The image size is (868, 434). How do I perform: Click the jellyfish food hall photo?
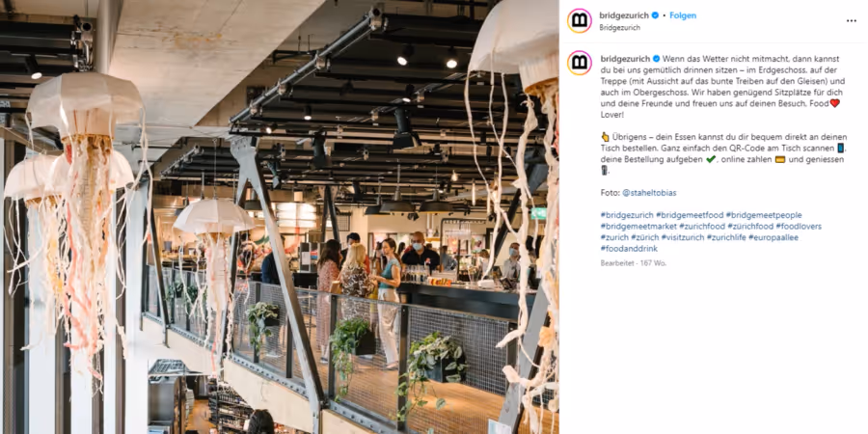point(280,217)
